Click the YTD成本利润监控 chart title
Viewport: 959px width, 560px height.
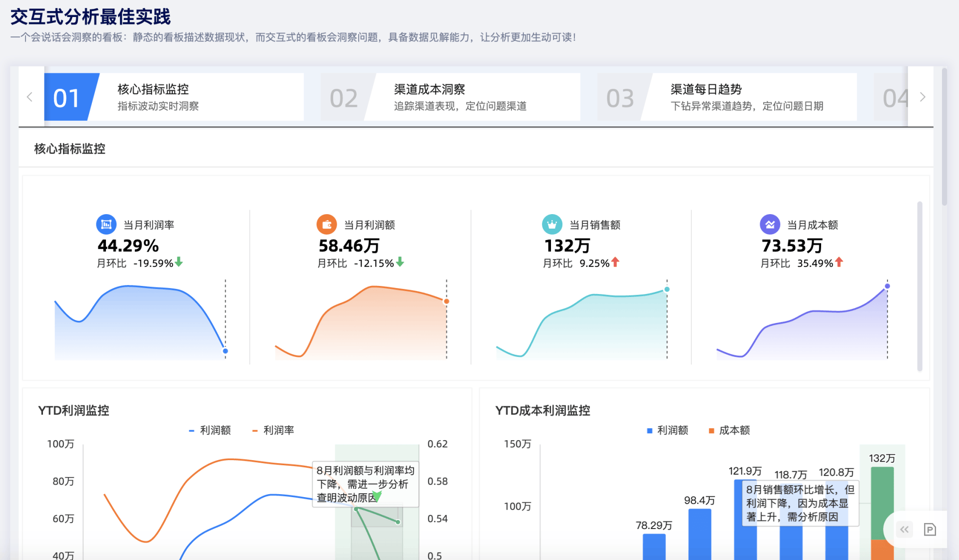(543, 410)
